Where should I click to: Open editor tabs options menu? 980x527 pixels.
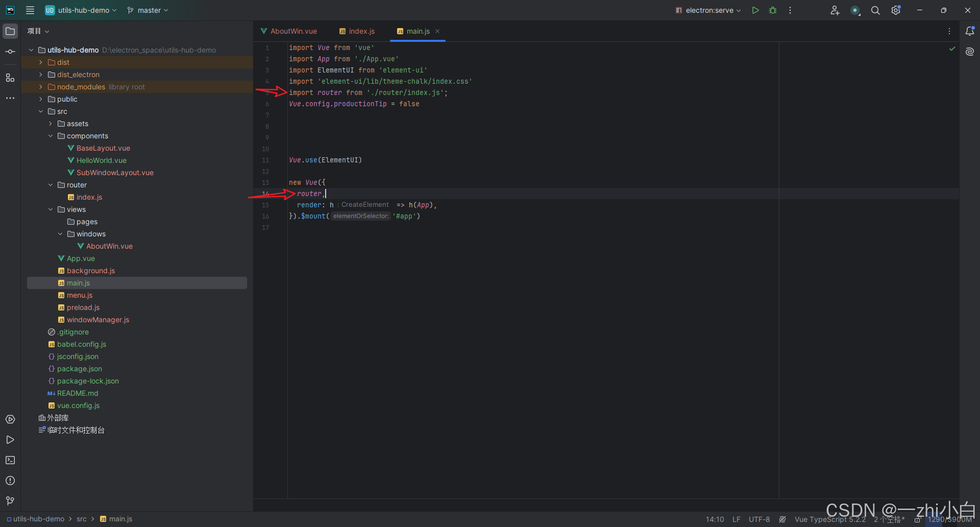pos(949,31)
